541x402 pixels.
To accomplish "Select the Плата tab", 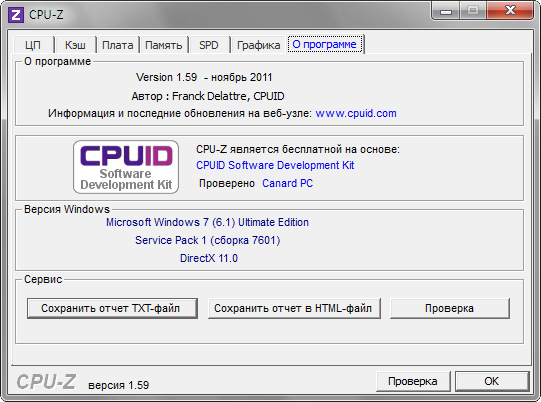I will click(x=118, y=45).
